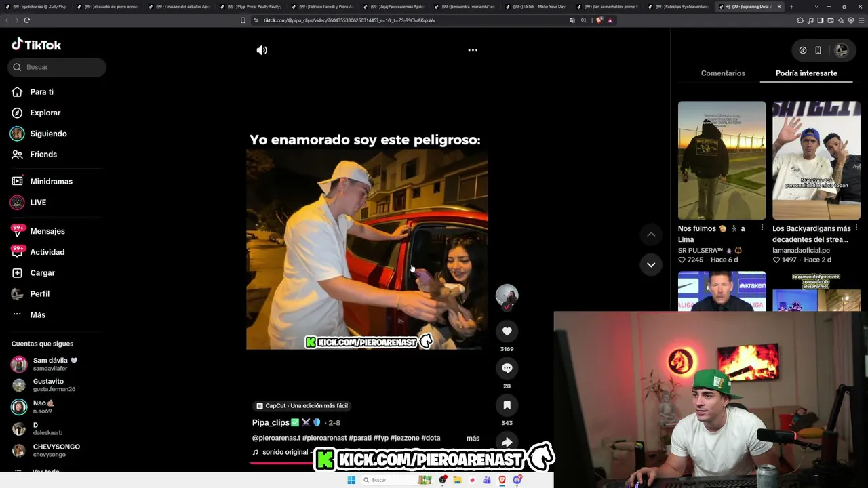The image size is (868, 488).
Task: Open followed account daleskaarb
Action: pos(47,429)
